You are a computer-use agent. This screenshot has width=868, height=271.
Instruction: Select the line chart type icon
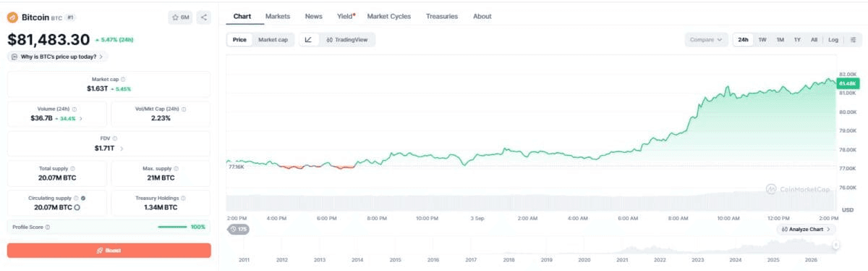[x=308, y=40]
